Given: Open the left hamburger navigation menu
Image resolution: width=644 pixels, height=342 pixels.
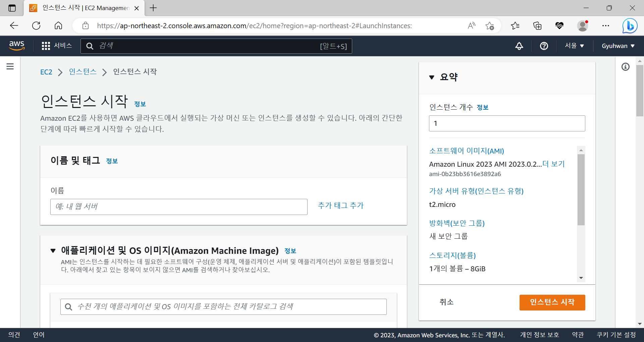Looking at the screenshot, I should click(x=10, y=66).
